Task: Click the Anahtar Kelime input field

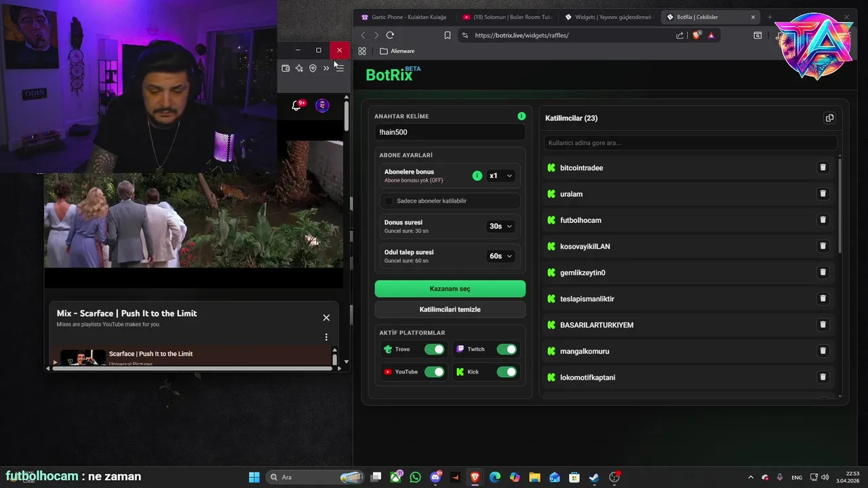Action: pyautogui.click(x=450, y=132)
